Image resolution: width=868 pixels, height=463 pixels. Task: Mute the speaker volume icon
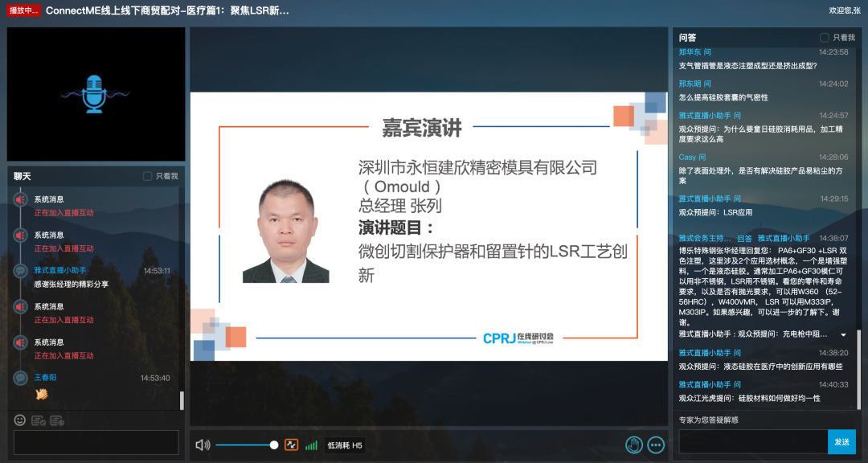(203, 445)
